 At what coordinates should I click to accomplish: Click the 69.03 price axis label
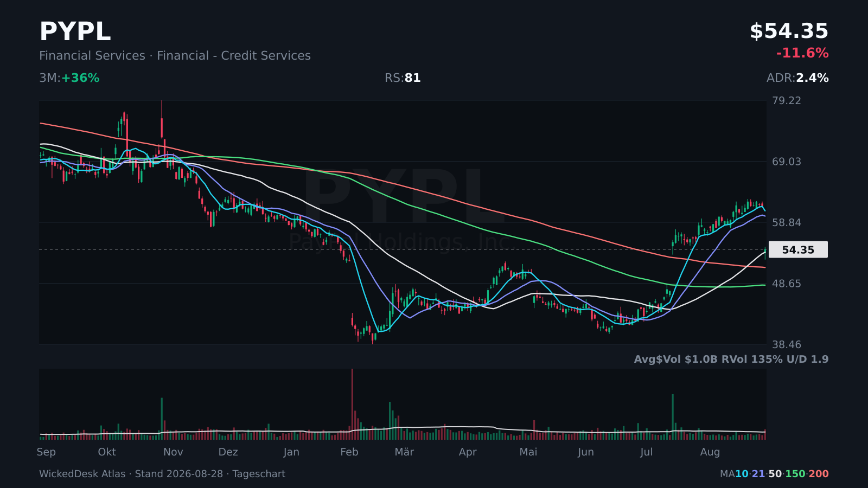pos(787,162)
